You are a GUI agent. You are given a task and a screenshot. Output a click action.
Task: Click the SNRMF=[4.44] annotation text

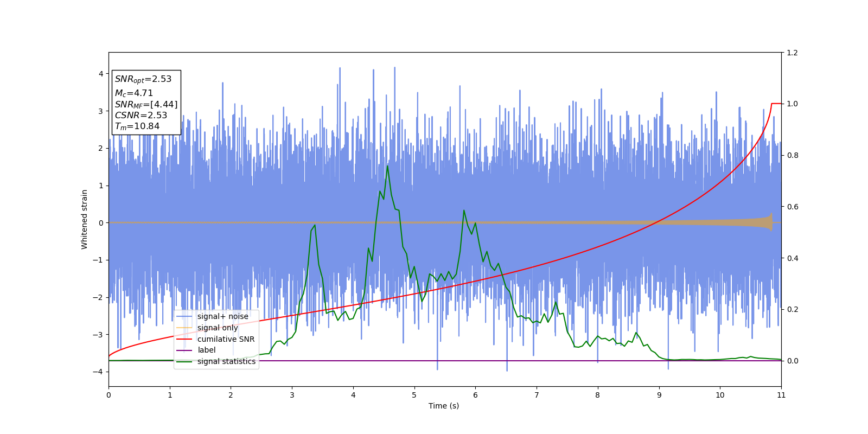click(146, 104)
